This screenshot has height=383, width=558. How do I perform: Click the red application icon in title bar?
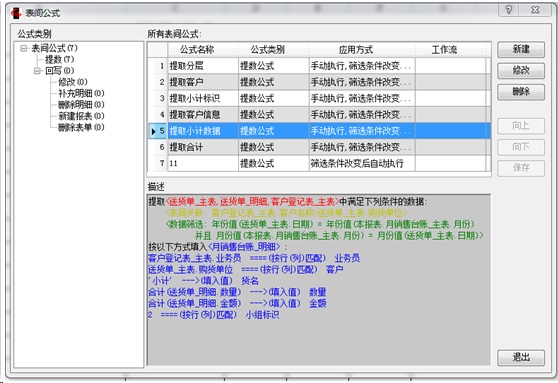tap(16, 13)
